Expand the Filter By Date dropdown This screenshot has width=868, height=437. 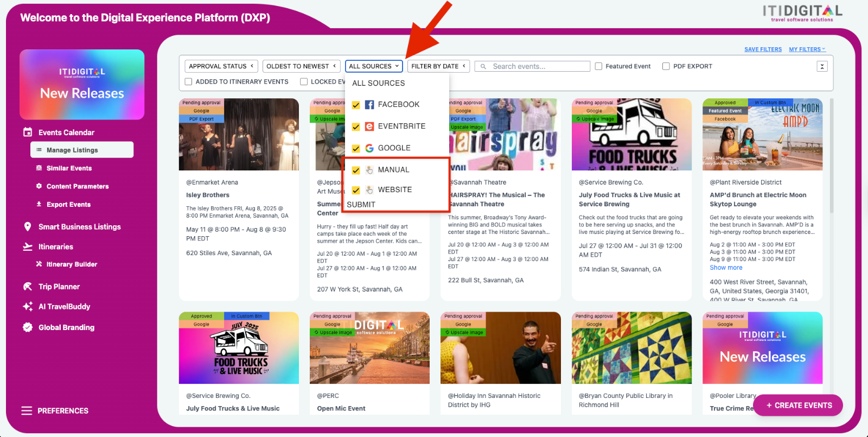point(438,66)
